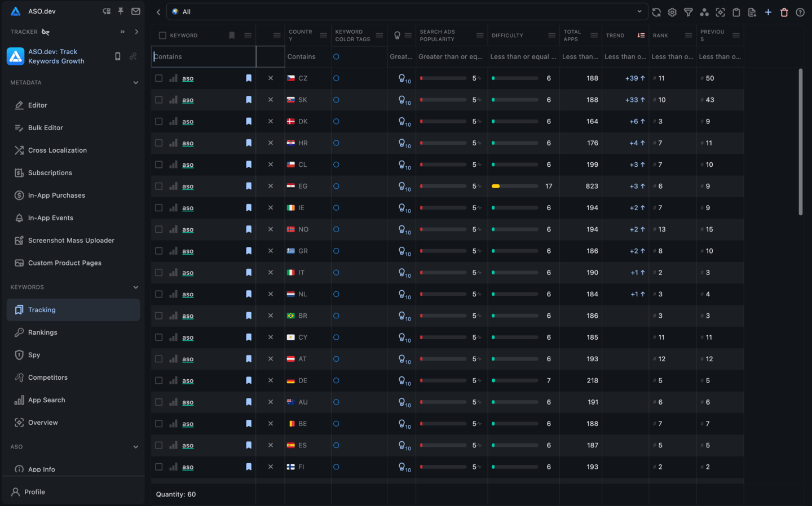Click the aso keyword link on the IT row
Image resolution: width=812 pixels, height=506 pixels.
pos(188,273)
